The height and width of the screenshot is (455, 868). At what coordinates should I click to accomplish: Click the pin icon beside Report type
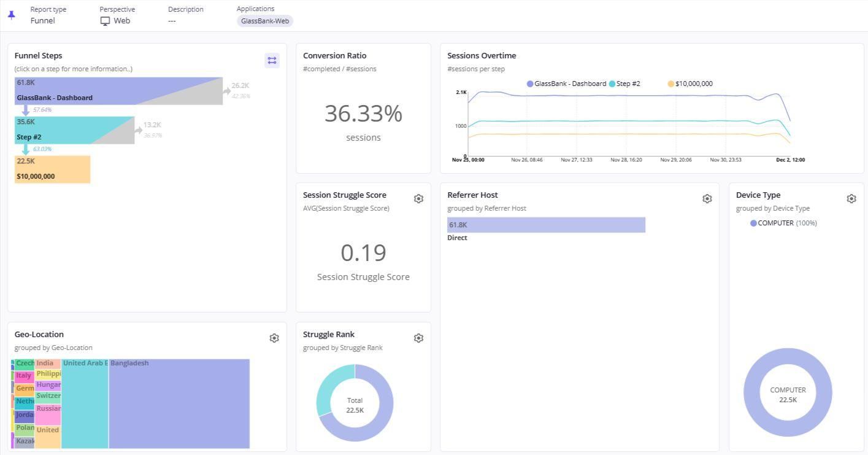11,15
